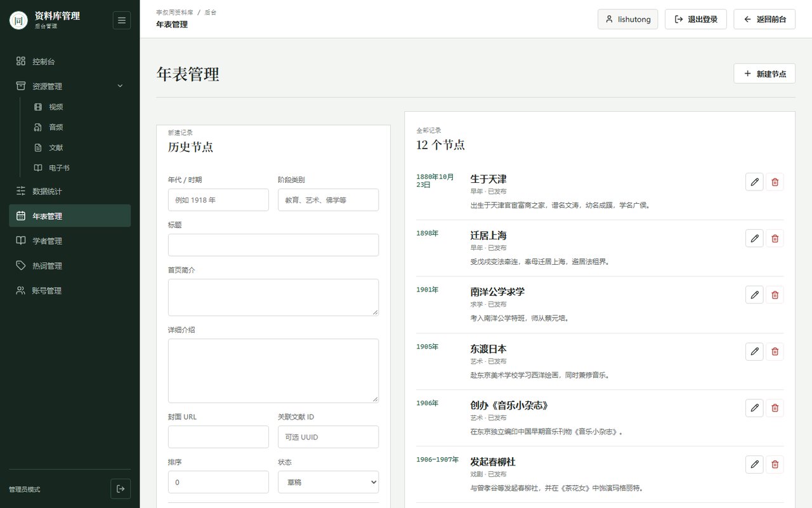Click the 李叔同资料库 breadcrumb link
This screenshot has height=508, width=812.
(x=174, y=12)
